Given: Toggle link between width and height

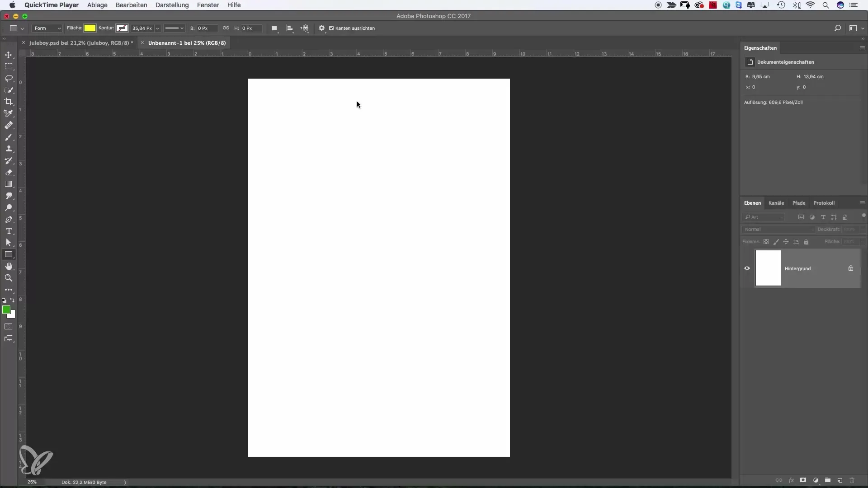Looking at the screenshot, I should [226, 28].
